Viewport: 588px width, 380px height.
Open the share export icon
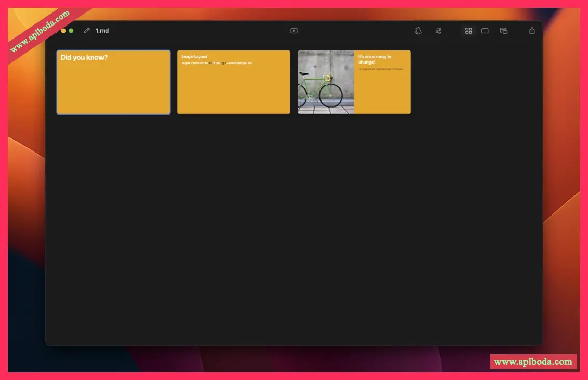click(532, 31)
